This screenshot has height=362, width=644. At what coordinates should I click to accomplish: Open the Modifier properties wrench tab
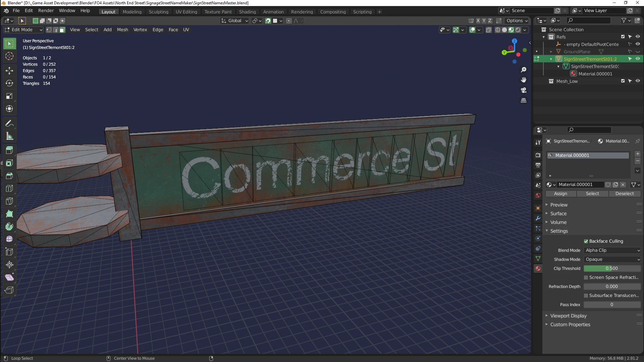click(538, 218)
